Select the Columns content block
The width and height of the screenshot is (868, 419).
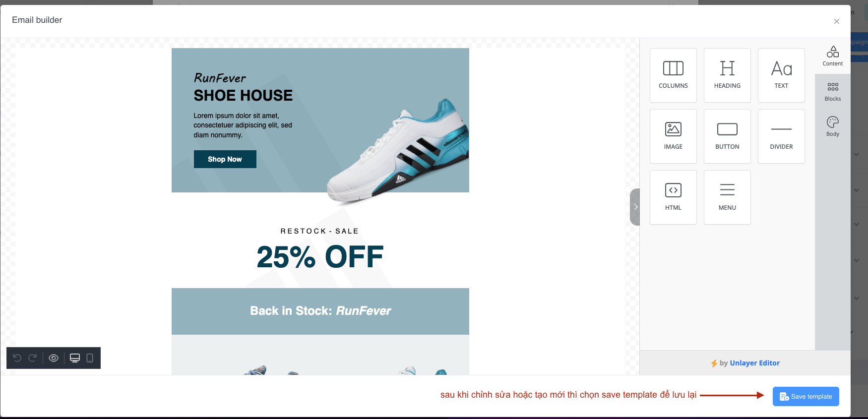coord(673,75)
